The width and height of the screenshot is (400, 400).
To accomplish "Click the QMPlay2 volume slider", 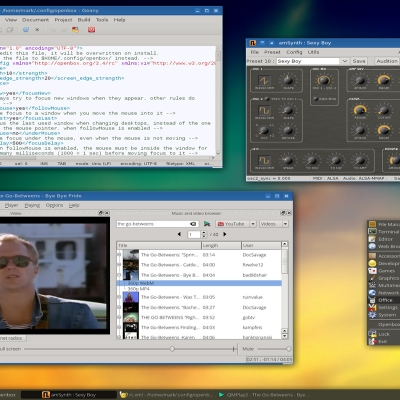I will tap(274, 349).
